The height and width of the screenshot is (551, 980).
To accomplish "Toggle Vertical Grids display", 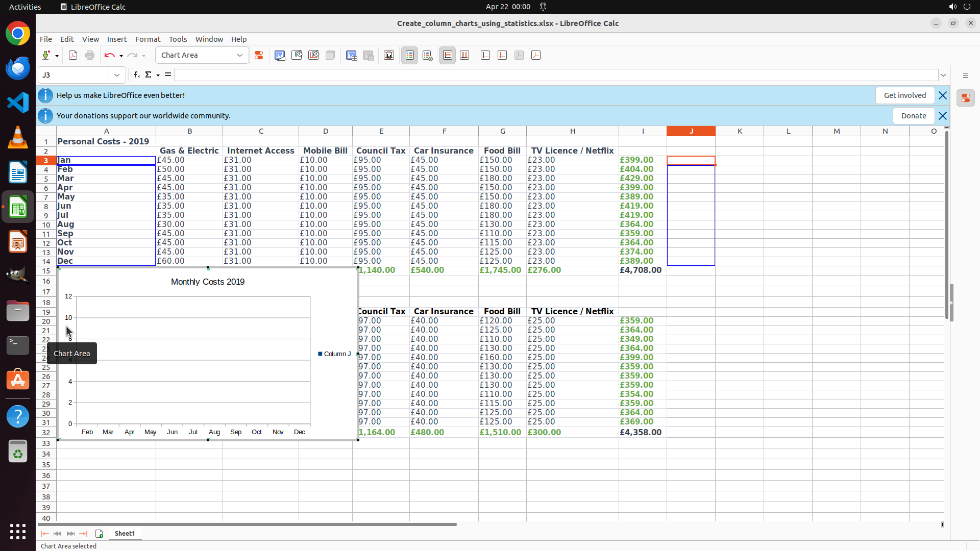I will coord(464,56).
